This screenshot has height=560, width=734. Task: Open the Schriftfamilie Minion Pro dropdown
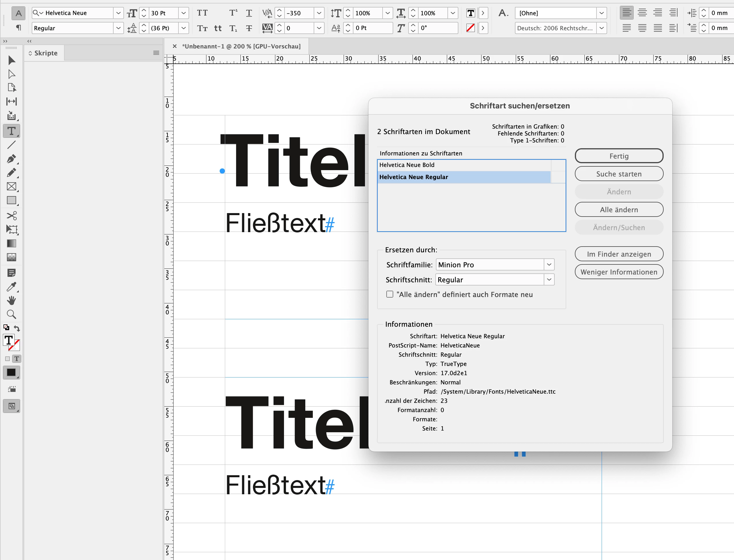click(549, 265)
